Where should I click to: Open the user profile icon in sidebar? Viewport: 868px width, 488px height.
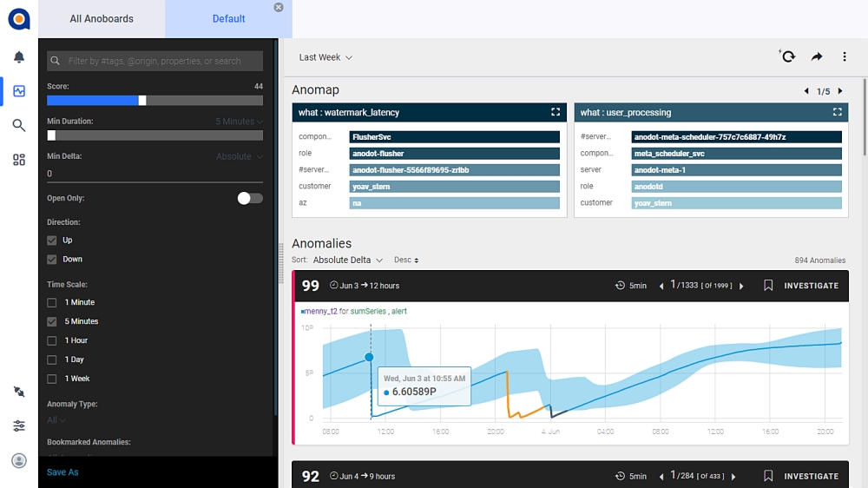tap(19, 461)
